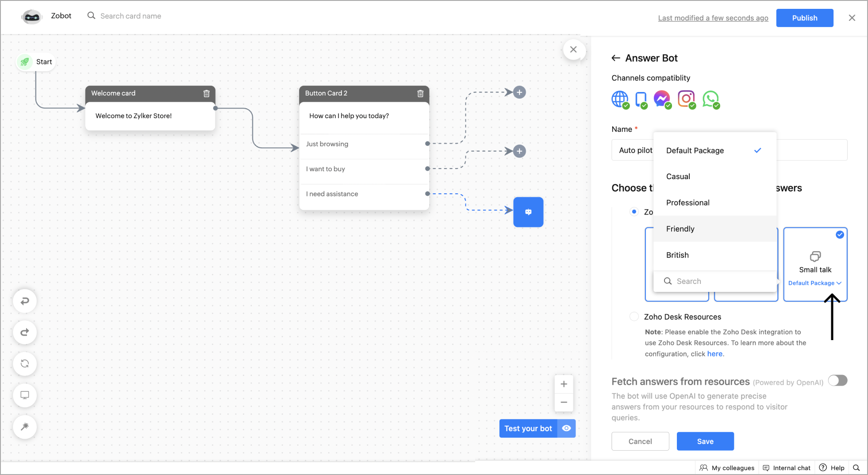
Task: Click the Start rocket icon
Action: 25,62
